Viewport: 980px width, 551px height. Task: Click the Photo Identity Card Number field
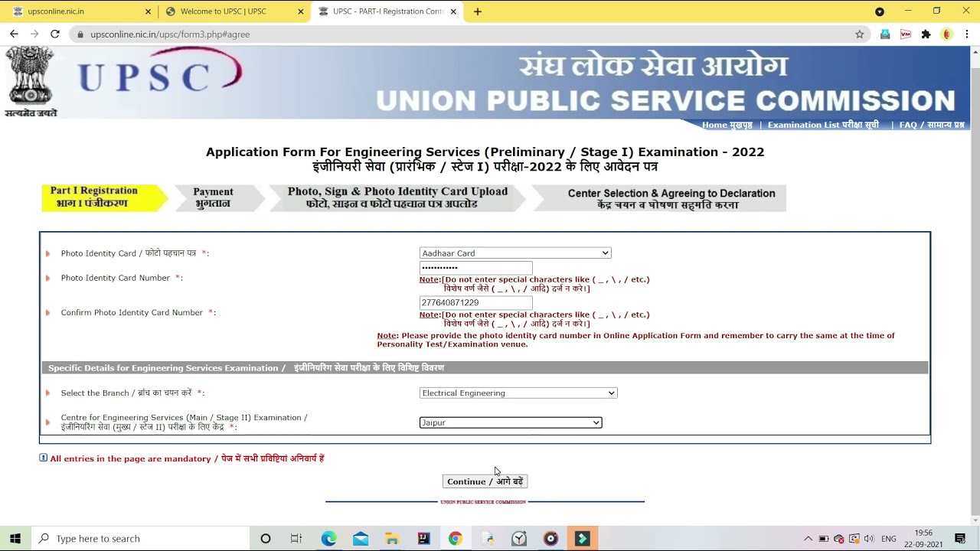(x=475, y=268)
